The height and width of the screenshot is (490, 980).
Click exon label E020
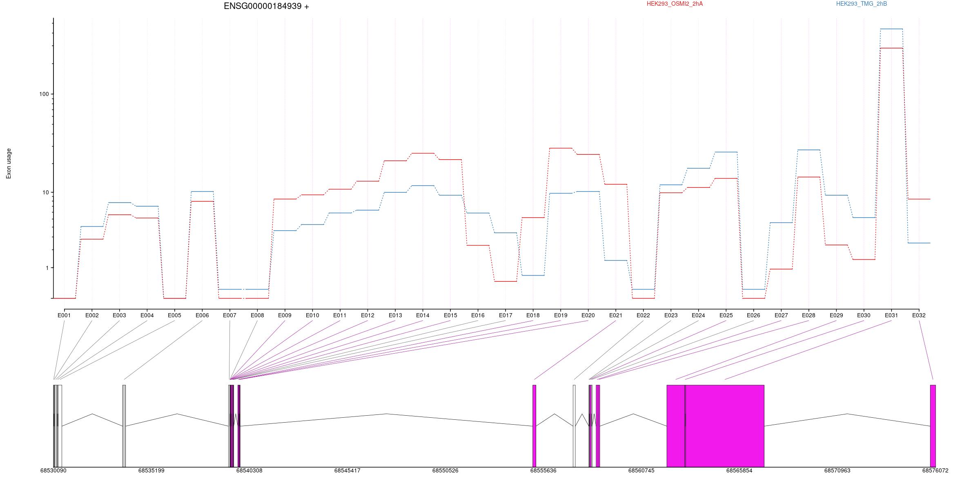588,315
